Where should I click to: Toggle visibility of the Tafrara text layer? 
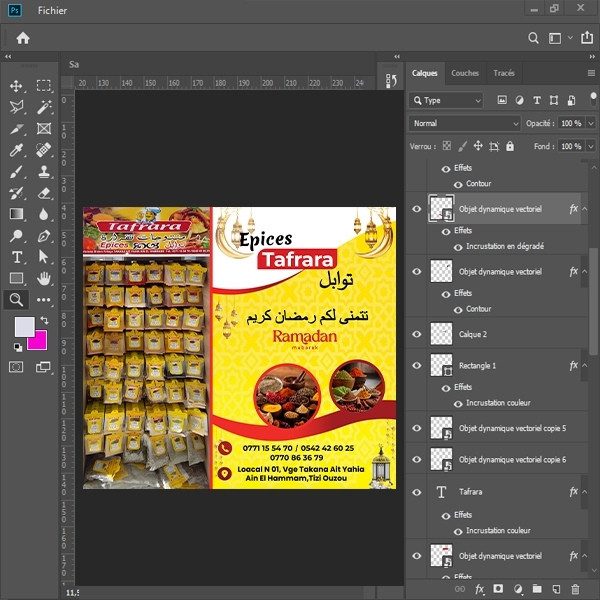click(417, 492)
